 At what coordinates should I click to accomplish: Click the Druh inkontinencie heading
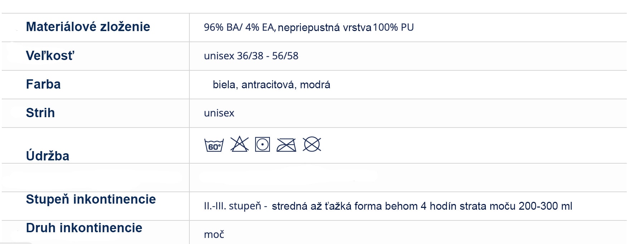pos(84,228)
